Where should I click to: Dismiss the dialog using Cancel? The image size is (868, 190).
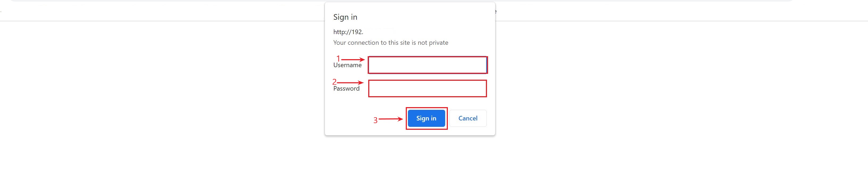(x=468, y=118)
